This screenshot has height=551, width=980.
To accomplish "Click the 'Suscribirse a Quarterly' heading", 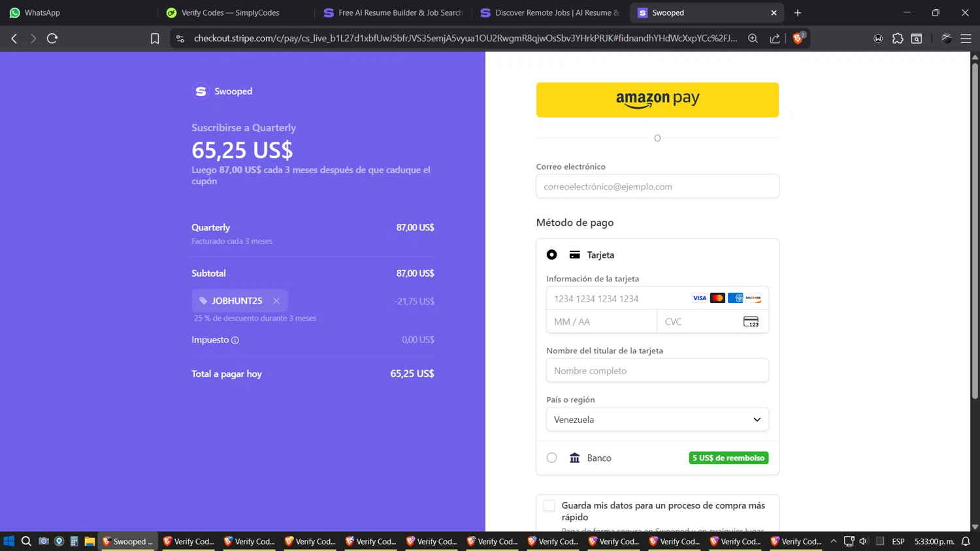I will coord(244,128).
